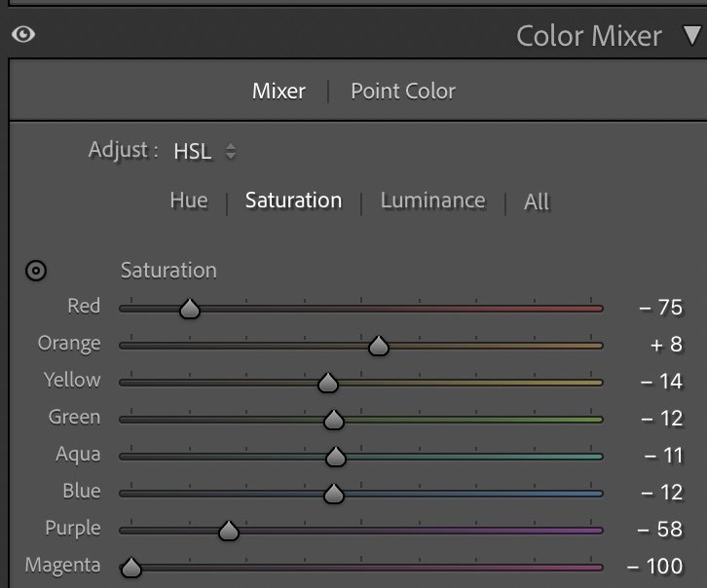707x588 pixels.
Task: Switch to the Mixer tab
Action: click(x=279, y=91)
